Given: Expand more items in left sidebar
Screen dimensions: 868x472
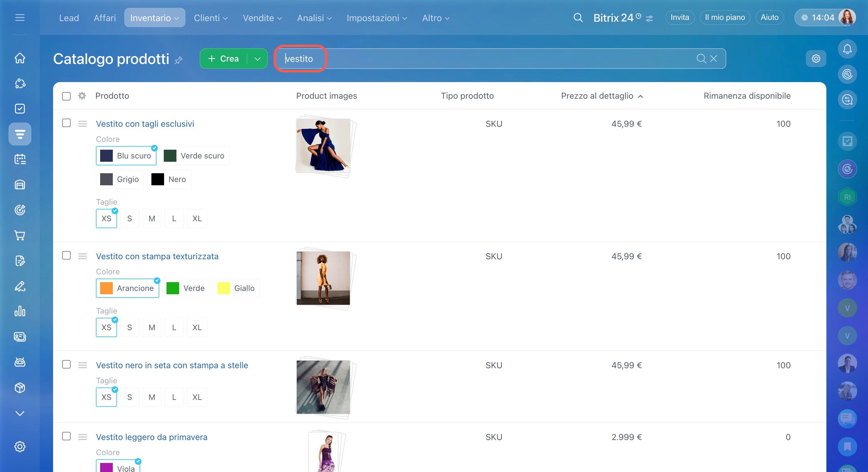Looking at the screenshot, I should [x=20, y=413].
